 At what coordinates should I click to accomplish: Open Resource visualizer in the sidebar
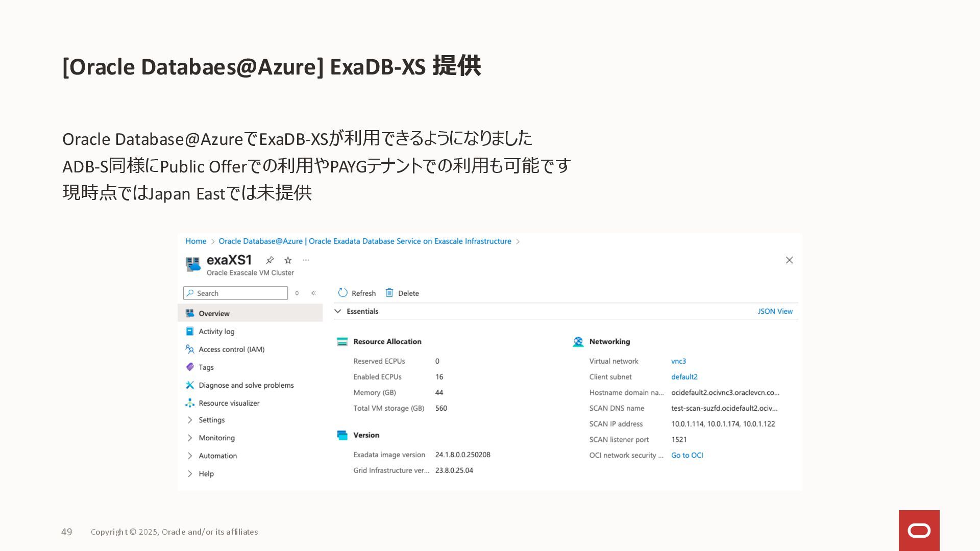(229, 403)
